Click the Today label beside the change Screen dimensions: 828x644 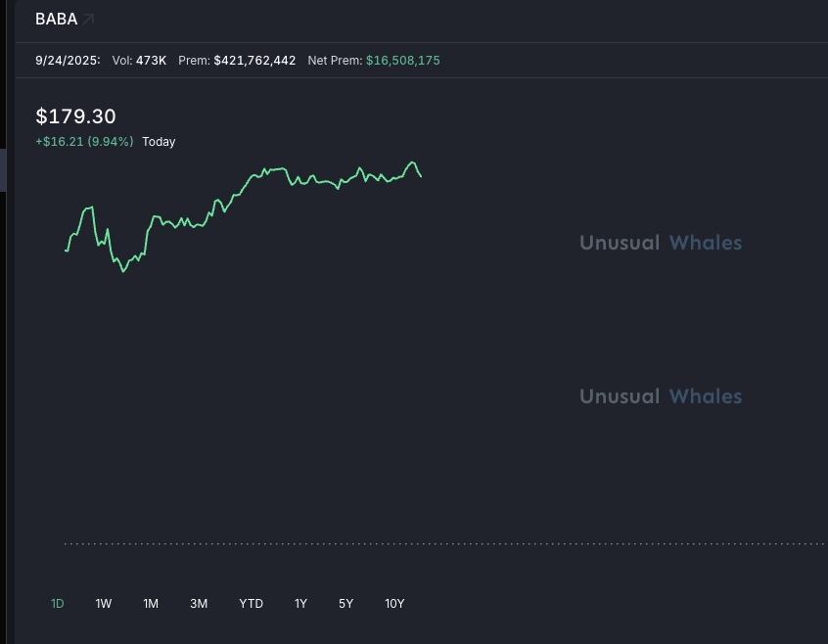[x=159, y=142]
